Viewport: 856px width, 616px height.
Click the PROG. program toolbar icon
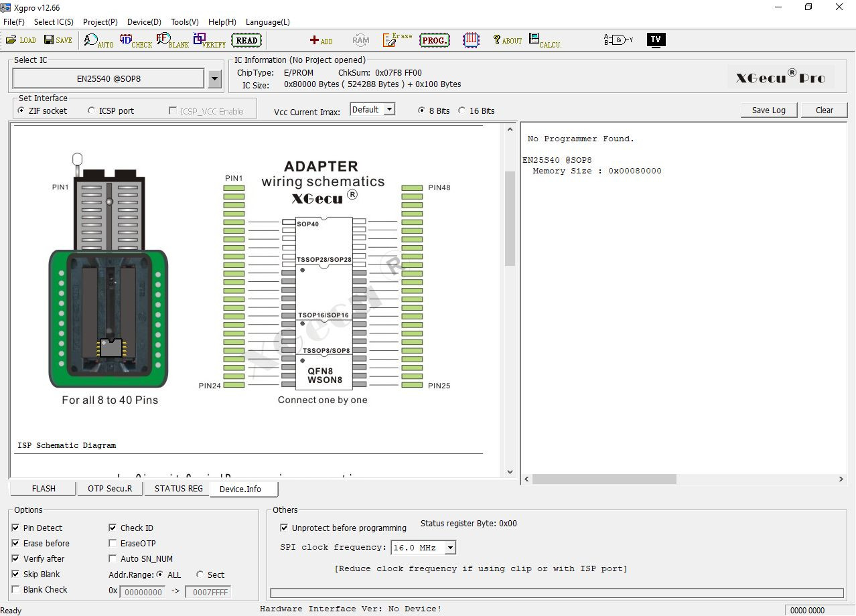pos(434,40)
